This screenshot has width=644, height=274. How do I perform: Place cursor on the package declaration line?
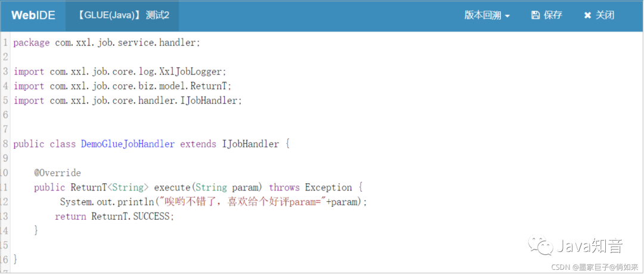(x=107, y=43)
